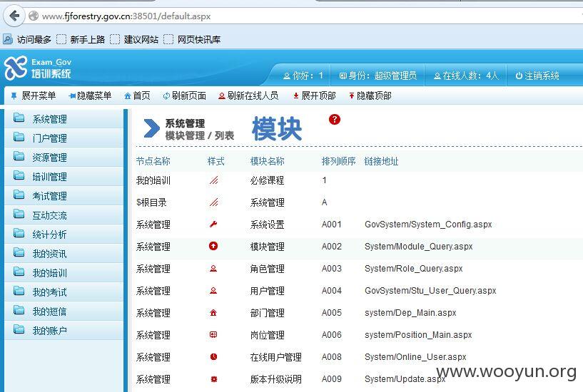Open 考试管理 in the sidebar menu
This screenshot has height=392, width=583.
tap(64, 196)
